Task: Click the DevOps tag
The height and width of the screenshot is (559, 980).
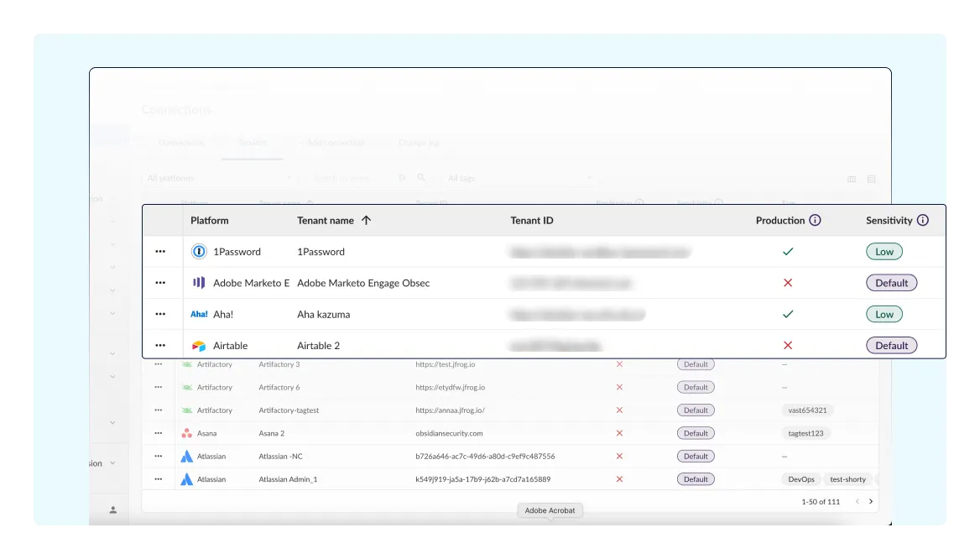Action: (x=800, y=479)
